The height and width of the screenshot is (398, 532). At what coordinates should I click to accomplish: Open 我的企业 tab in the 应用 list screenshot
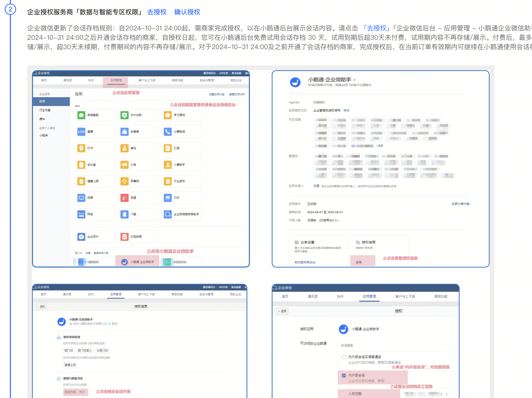pyautogui.click(x=236, y=80)
